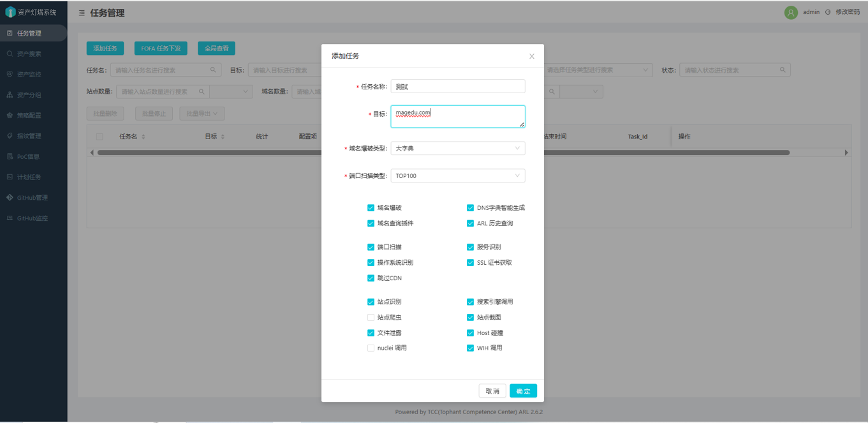This screenshot has height=425, width=868.
Task: Open 端口扫描类型 TOP100 dropdown
Action: tap(458, 175)
